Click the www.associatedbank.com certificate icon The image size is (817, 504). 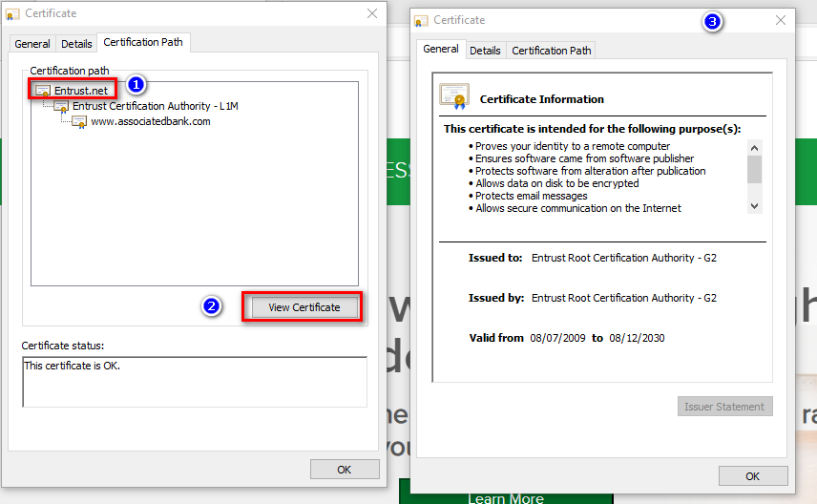coord(79,122)
